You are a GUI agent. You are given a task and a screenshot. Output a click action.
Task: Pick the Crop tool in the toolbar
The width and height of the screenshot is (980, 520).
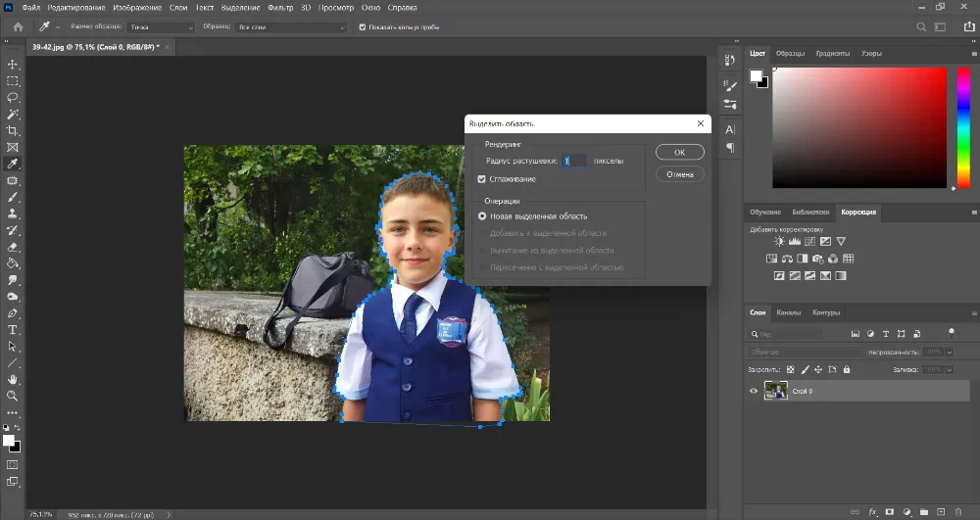[x=13, y=130]
